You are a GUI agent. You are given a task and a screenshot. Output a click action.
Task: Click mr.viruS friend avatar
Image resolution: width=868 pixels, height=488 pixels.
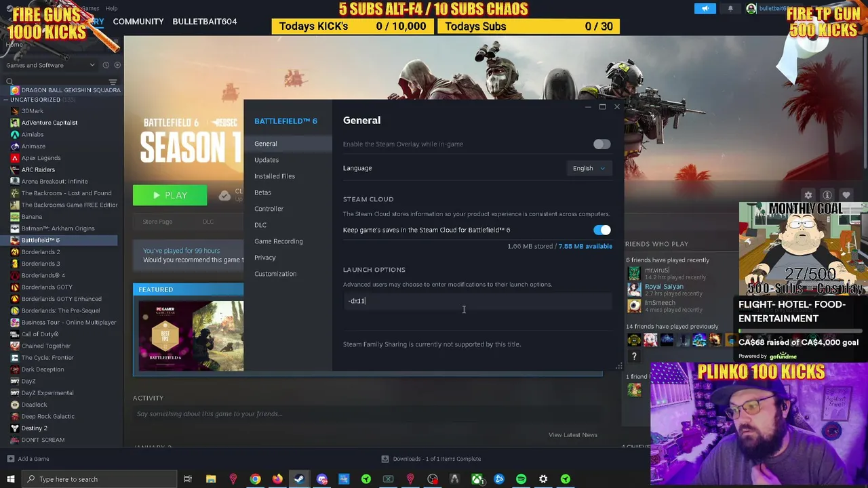pos(634,273)
